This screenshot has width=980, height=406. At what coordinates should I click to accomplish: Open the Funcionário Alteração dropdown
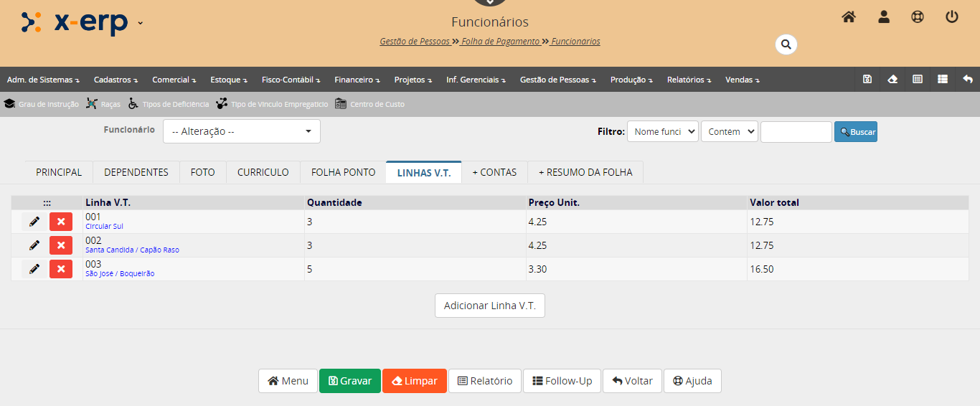(x=241, y=131)
